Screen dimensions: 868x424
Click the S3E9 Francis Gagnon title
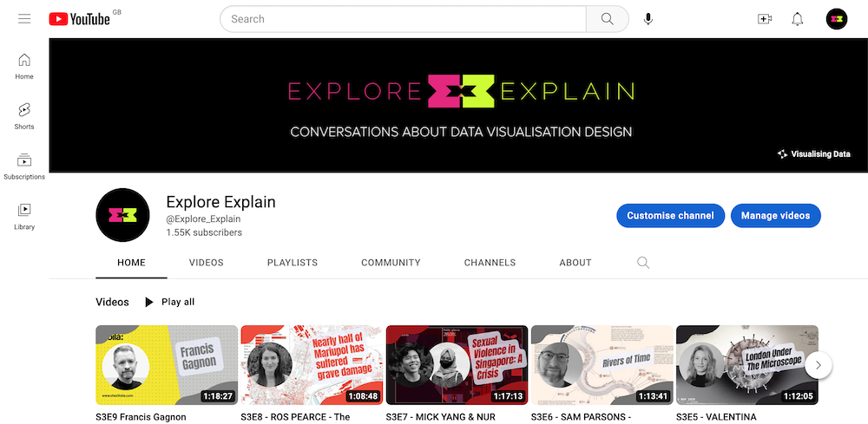[141, 417]
